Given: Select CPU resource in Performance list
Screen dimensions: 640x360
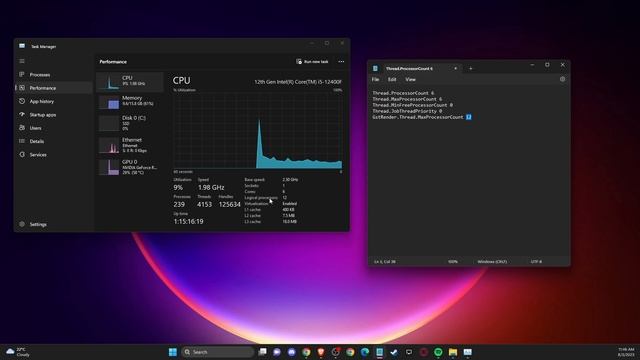Looking at the screenshot, I should click(130, 82).
